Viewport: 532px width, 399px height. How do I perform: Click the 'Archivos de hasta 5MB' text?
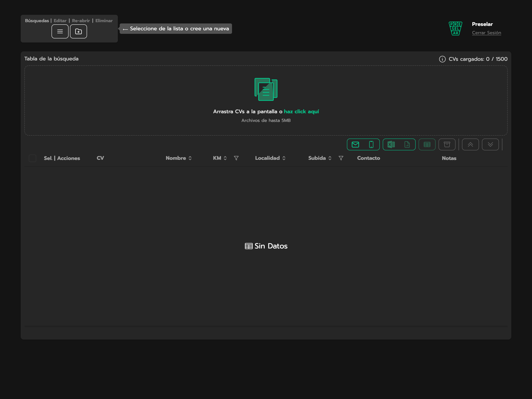266,120
